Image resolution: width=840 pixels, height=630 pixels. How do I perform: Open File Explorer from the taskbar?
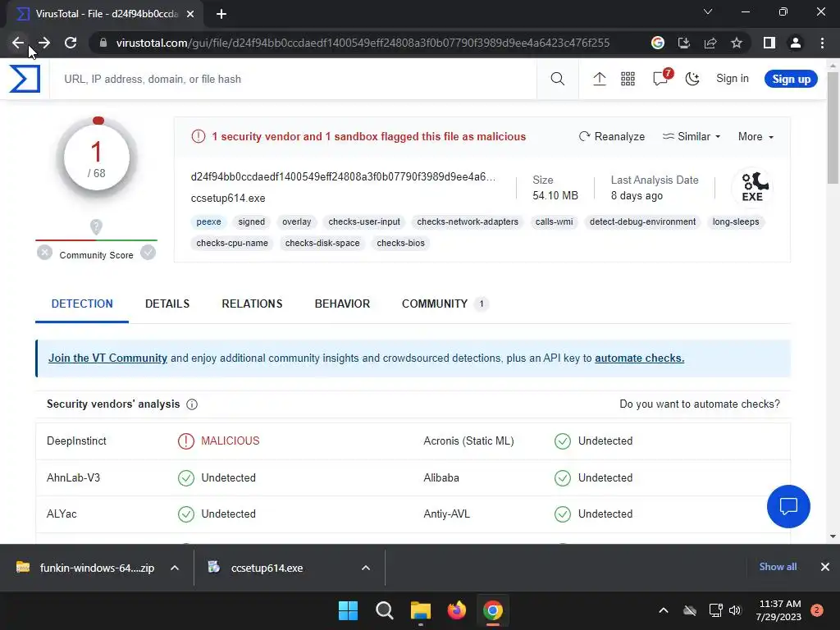click(421, 610)
